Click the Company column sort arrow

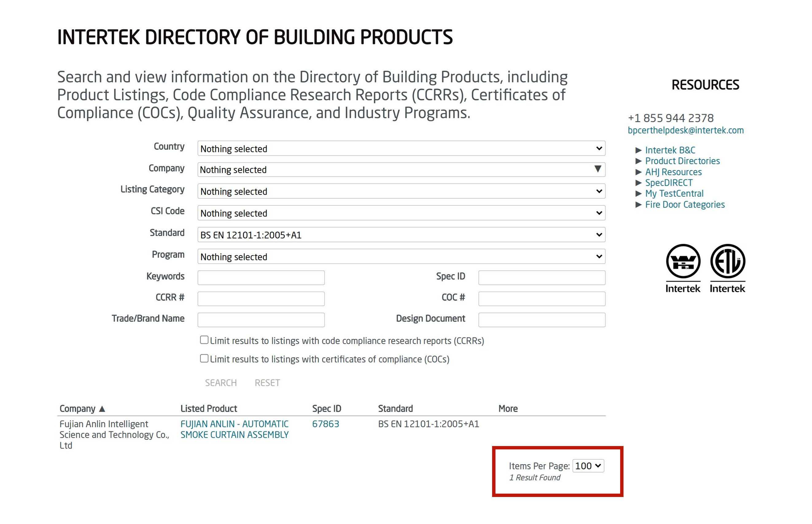[x=102, y=409]
